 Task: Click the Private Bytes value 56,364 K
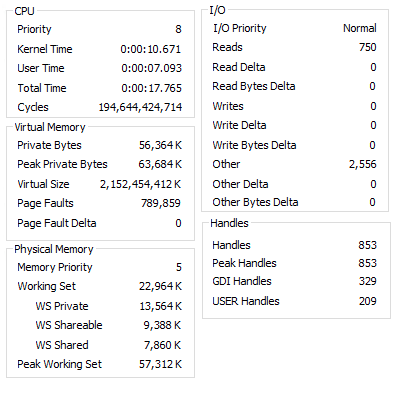(160, 145)
